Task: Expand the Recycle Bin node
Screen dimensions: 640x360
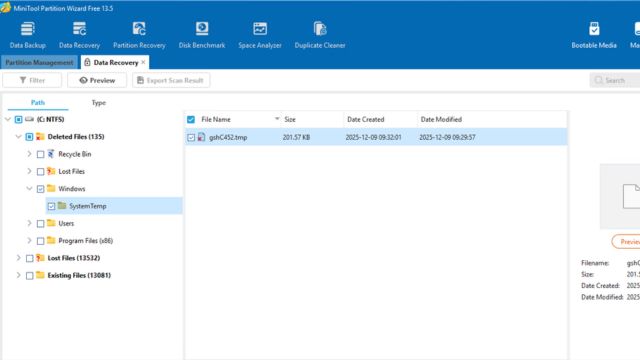Action: coord(29,154)
